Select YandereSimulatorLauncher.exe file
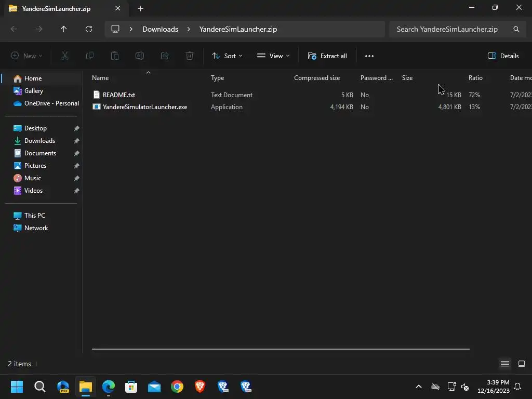The width and height of the screenshot is (532, 399). pyautogui.click(x=145, y=107)
